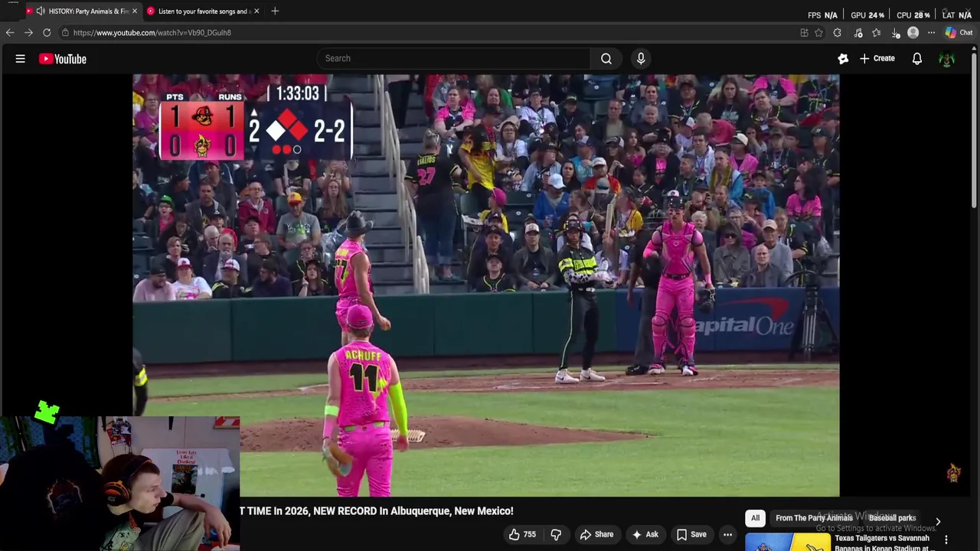Add page to favorites star
The image size is (980, 551).
coord(818,33)
